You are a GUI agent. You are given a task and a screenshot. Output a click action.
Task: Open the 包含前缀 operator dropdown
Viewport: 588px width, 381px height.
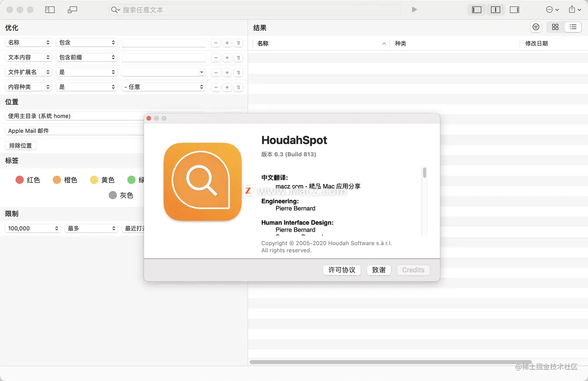87,57
